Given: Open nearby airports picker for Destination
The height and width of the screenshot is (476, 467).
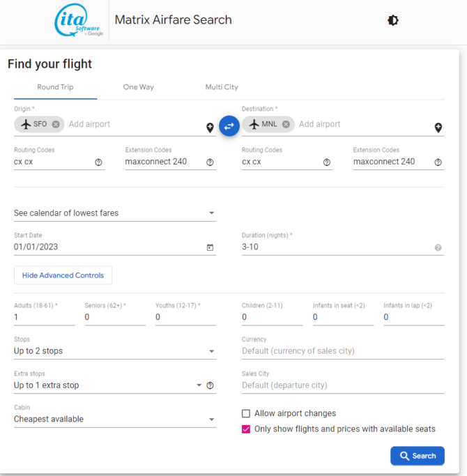Looking at the screenshot, I should pyautogui.click(x=438, y=128).
